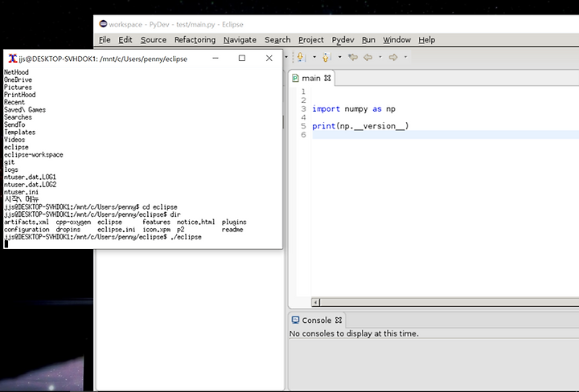This screenshot has height=392, width=579.
Task: Open the Window menu
Action: (x=396, y=40)
